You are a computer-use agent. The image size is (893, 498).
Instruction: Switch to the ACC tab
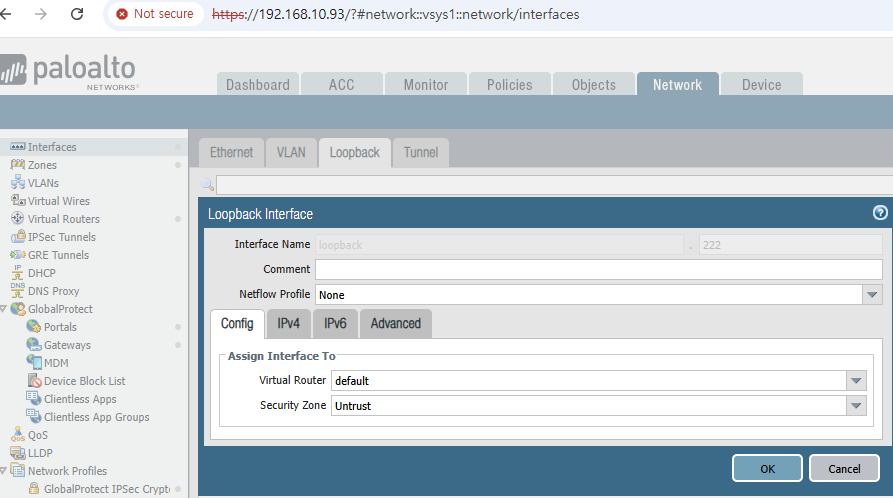click(x=341, y=84)
